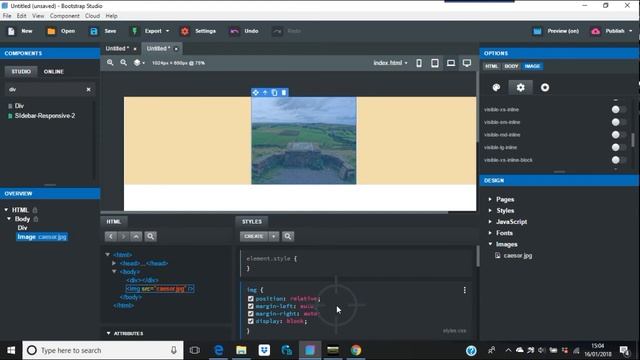Image resolution: width=640 pixels, height=360 pixels.
Task: Search in Styles panel
Action: pyautogui.click(x=288, y=236)
